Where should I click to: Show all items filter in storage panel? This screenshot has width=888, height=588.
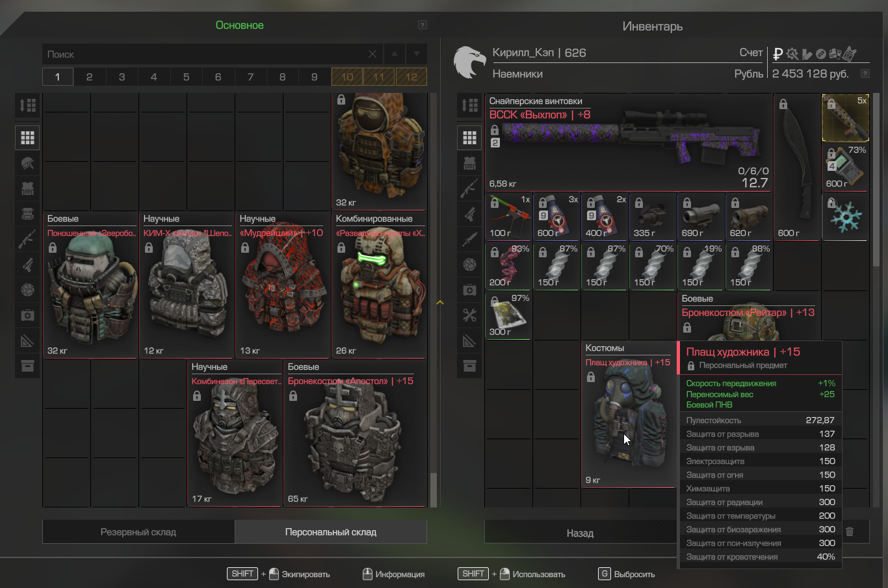point(27,138)
